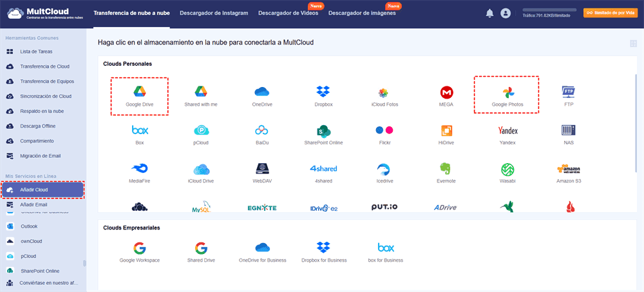
Task: Add Dropbox for Business cloud
Action: pos(324,248)
